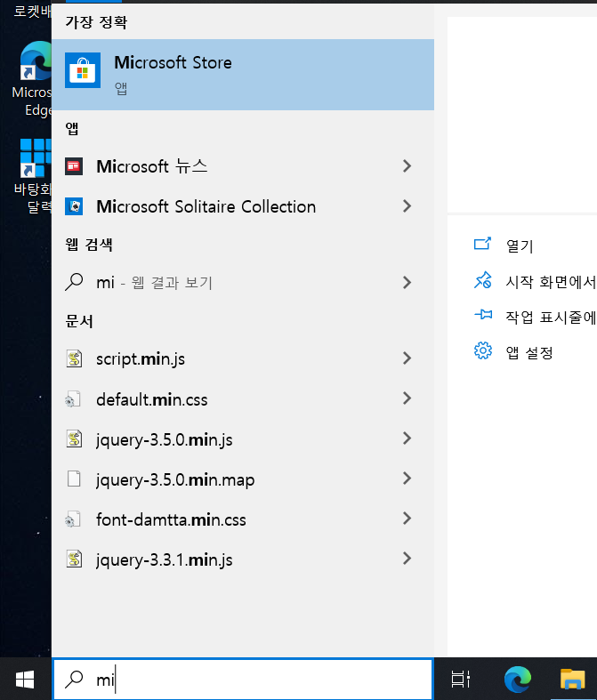597x700 pixels.
Task: Expand jquery-3.5.0.min.js details arrow
Action: (x=407, y=439)
